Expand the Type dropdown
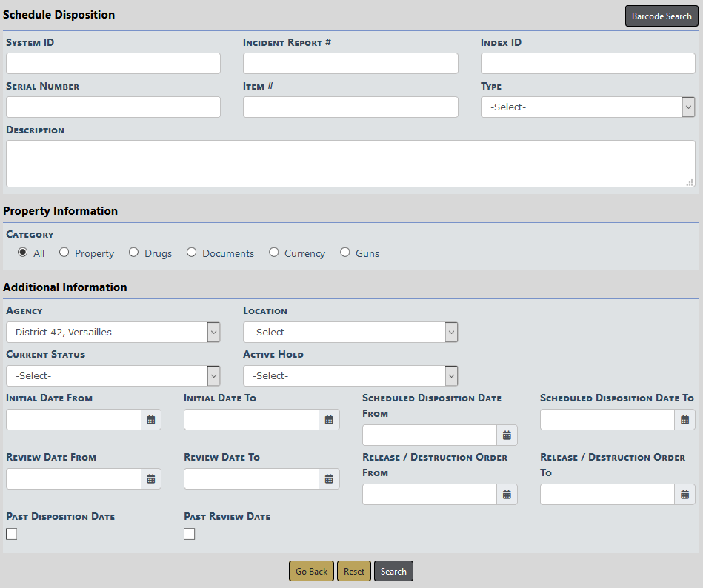The width and height of the screenshot is (703, 588). tap(587, 107)
